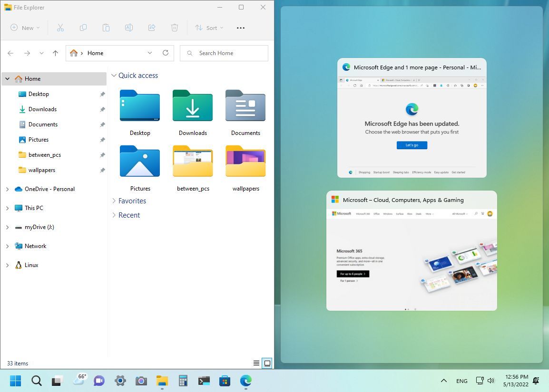Refresh the Home folder view
Screen dimensions: 549x392
(x=166, y=53)
